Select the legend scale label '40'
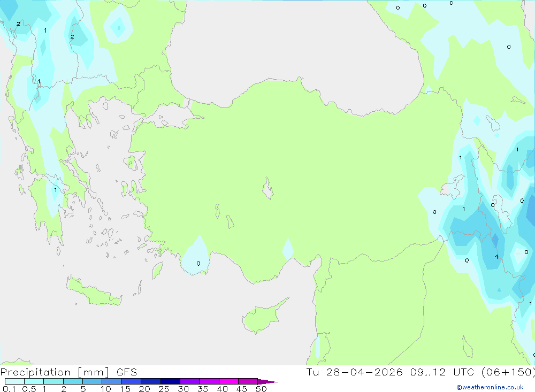The height and width of the screenshot is (392, 535). click(x=222, y=389)
